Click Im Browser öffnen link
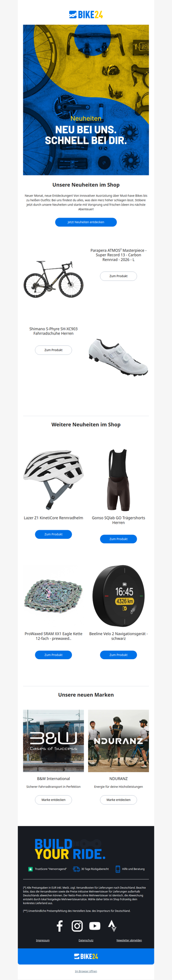 coord(86,971)
